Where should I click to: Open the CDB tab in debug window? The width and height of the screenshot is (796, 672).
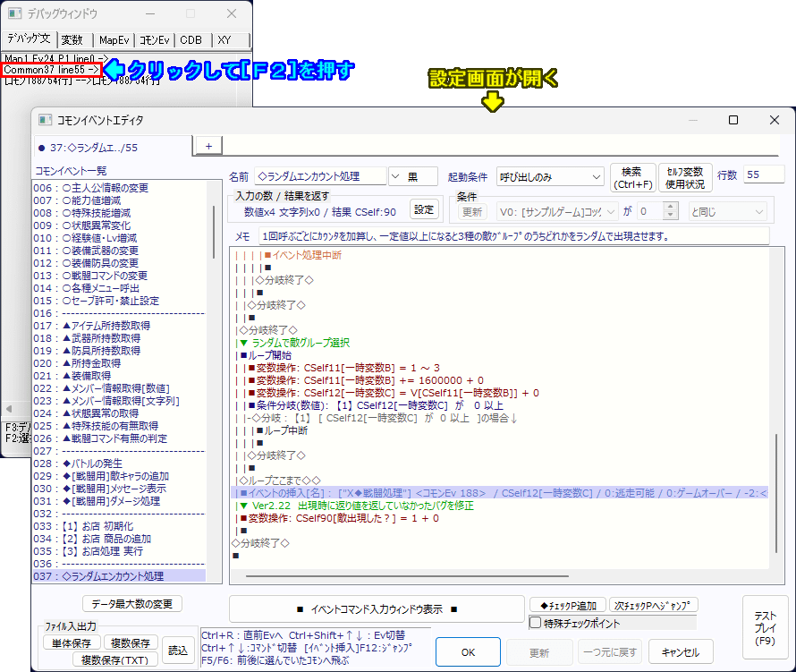coord(192,39)
